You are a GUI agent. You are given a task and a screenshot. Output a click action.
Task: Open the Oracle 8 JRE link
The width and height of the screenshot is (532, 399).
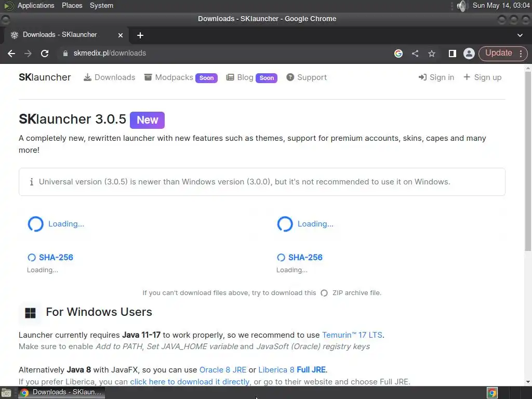click(x=223, y=370)
